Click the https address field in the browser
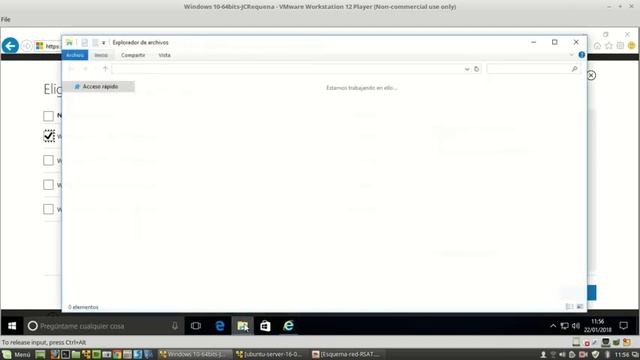Viewport: 640px width, 360px height. click(52, 46)
